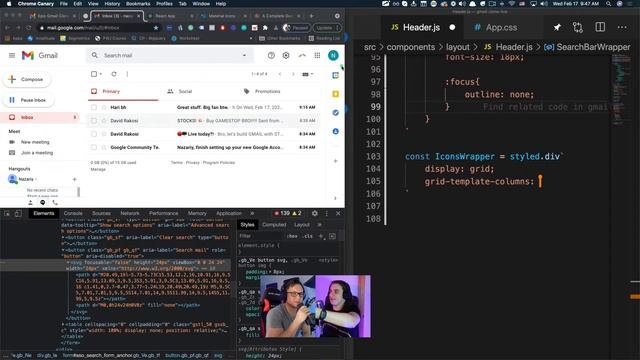Hide the Gmail side panel with bottom chevron

(336, 198)
